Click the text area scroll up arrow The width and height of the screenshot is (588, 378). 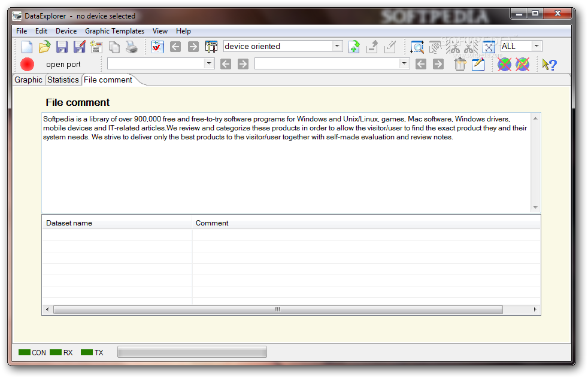point(535,118)
